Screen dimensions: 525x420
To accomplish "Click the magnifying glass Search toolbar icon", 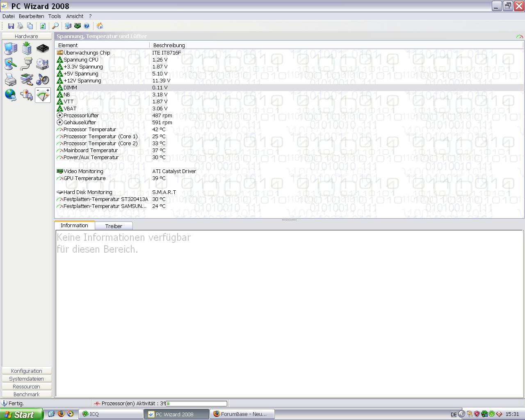I will 55,26.
